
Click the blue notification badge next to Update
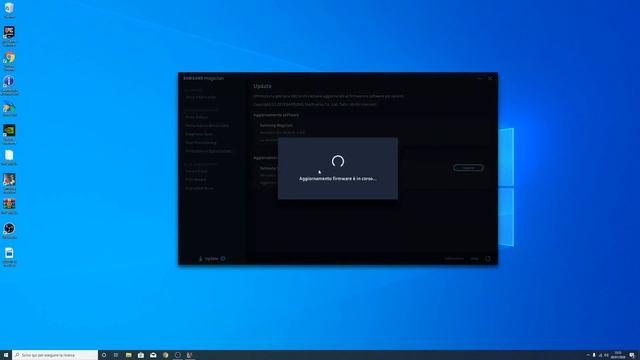tap(223, 258)
